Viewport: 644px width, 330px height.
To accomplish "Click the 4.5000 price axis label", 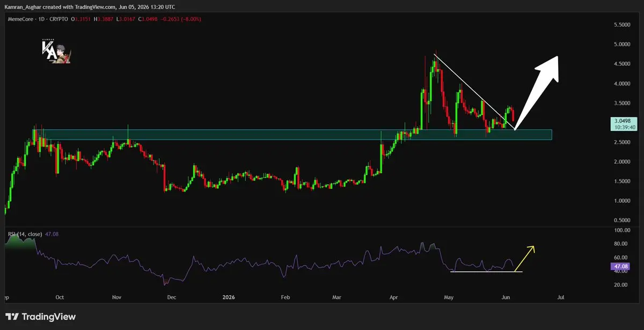I will 621,64.
